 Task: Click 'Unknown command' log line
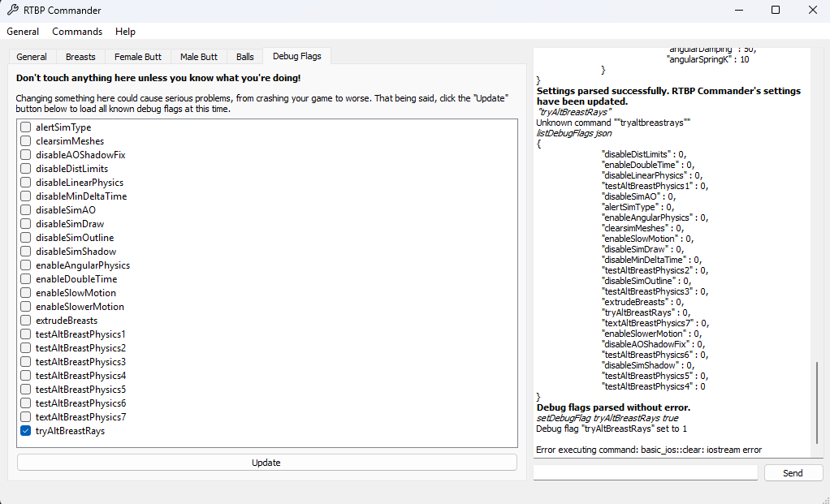pos(613,123)
